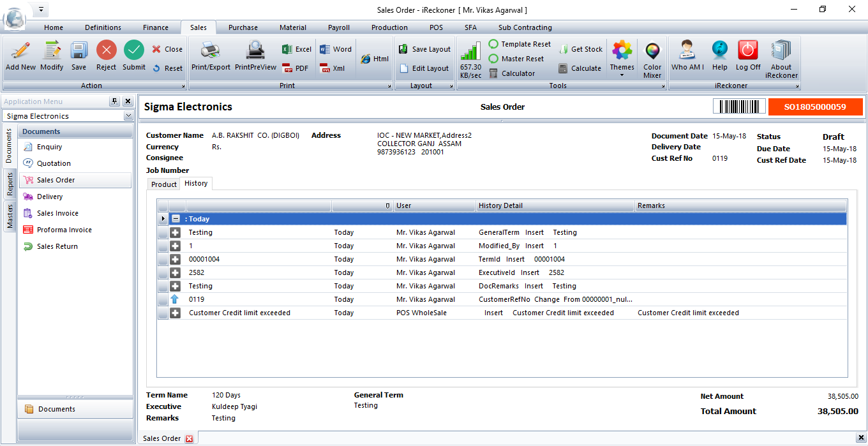Select the Template Reset radio option

tap(493, 44)
